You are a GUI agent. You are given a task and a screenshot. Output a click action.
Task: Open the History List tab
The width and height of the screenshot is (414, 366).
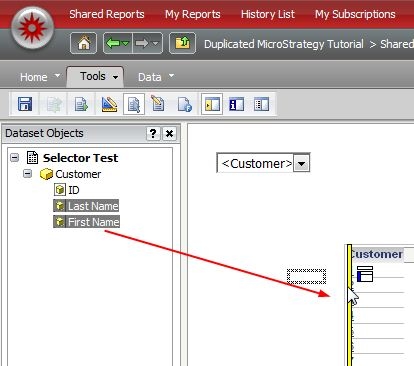coord(268,14)
